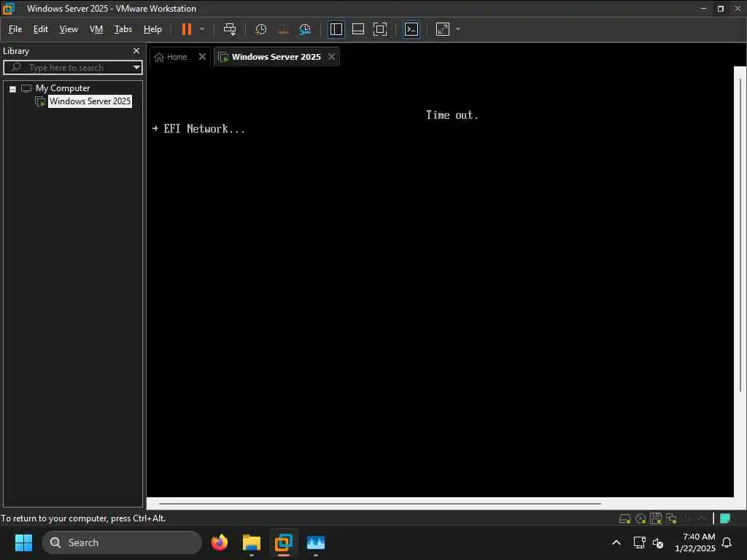The height and width of the screenshot is (560, 747).
Task: Open File Explorer from the taskbar
Action: (252, 542)
